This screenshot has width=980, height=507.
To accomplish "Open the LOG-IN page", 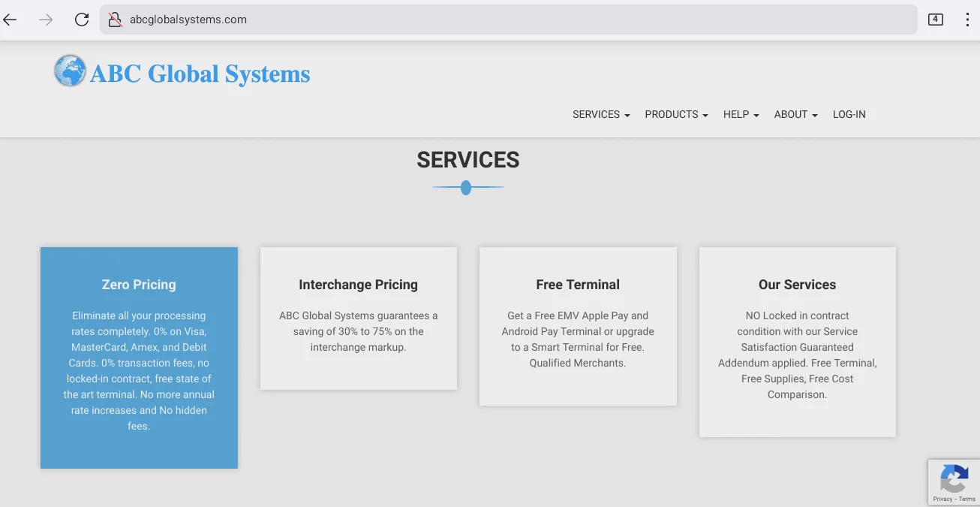I will pos(849,114).
